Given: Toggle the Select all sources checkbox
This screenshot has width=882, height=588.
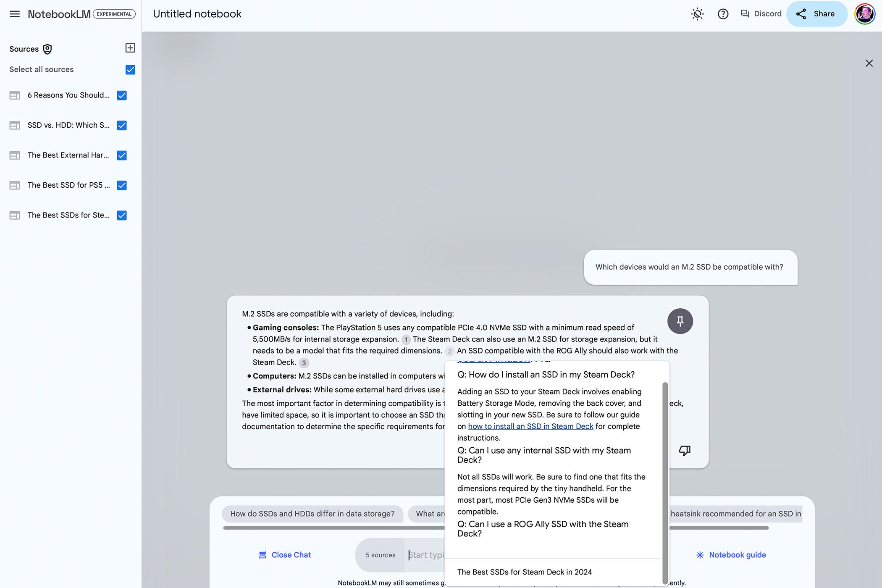Looking at the screenshot, I should pos(129,70).
